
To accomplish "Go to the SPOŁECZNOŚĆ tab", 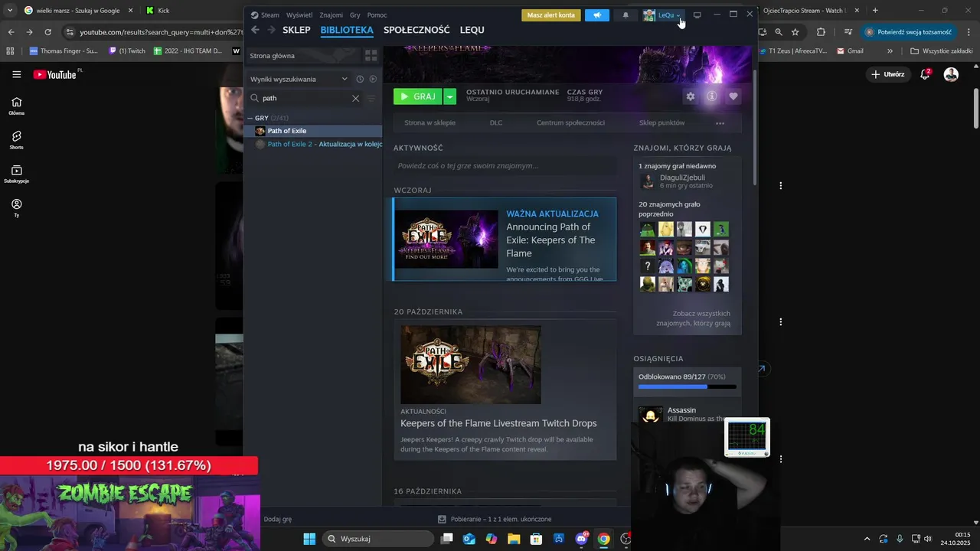I will pos(416,30).
